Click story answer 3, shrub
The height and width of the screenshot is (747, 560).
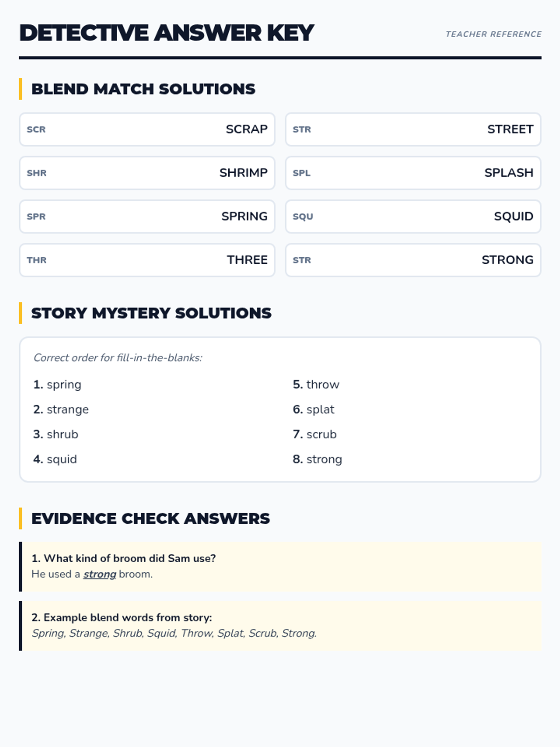coord(56,434)
